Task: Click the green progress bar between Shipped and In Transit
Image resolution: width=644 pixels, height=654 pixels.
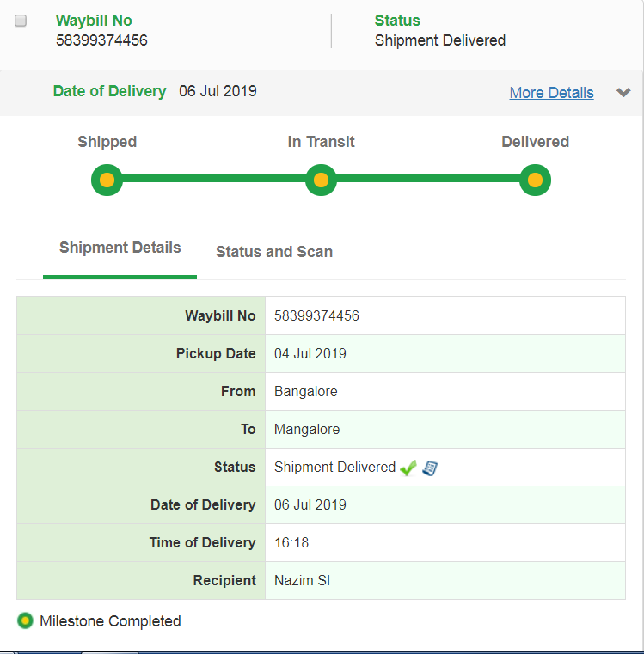Action: click(213, 180)
